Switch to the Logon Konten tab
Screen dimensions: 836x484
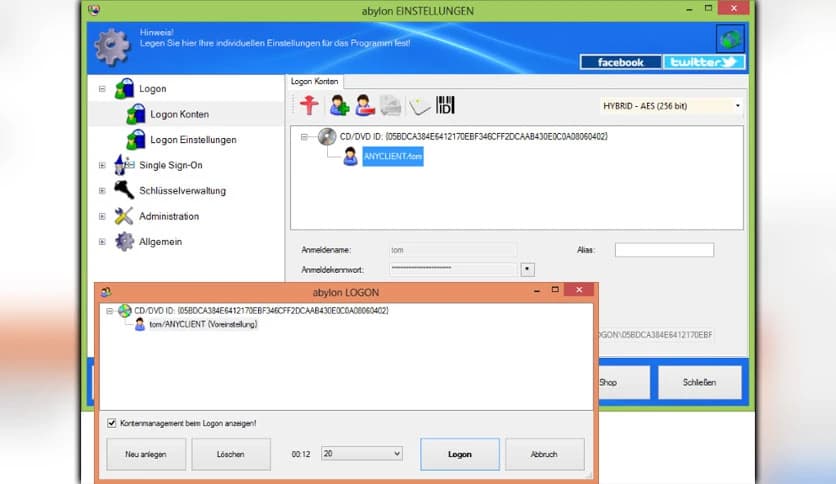tap(315, 82)
